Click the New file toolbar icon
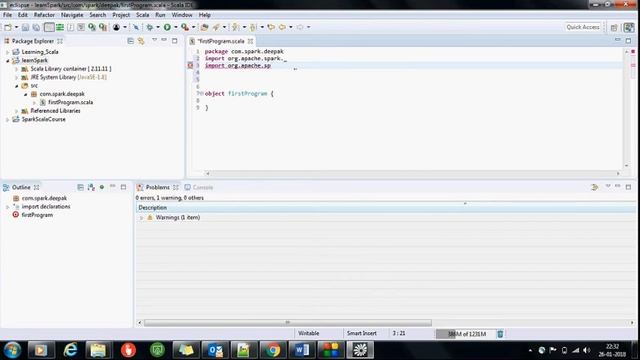 pyautogui.click(x=8, y=27)
